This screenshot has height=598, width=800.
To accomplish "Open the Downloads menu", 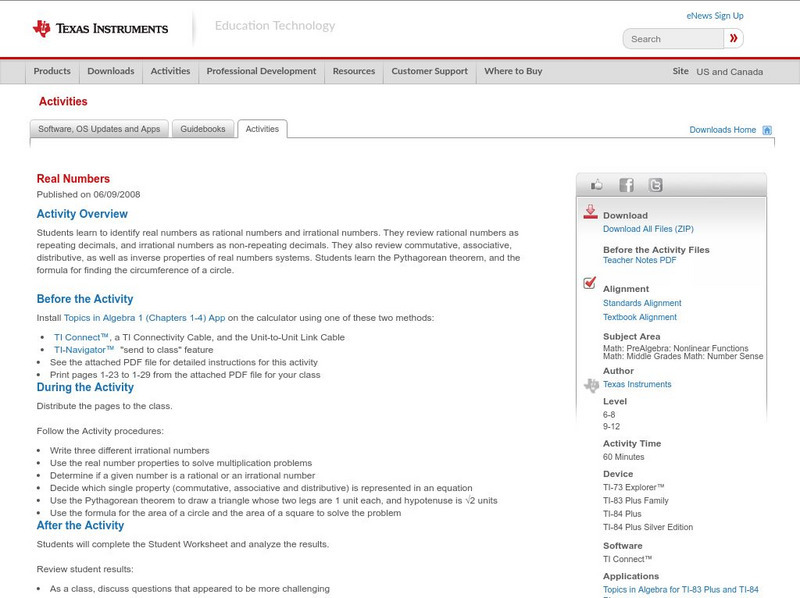I will 111,71.
